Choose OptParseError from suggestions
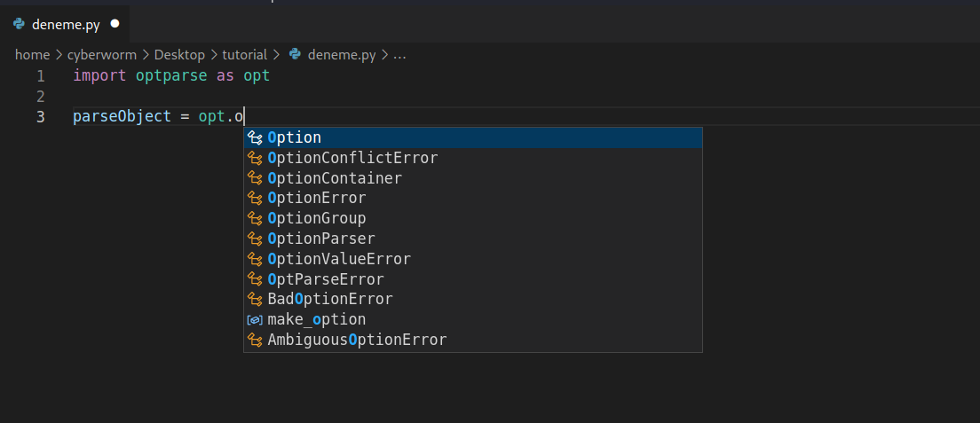 [326, 279]
